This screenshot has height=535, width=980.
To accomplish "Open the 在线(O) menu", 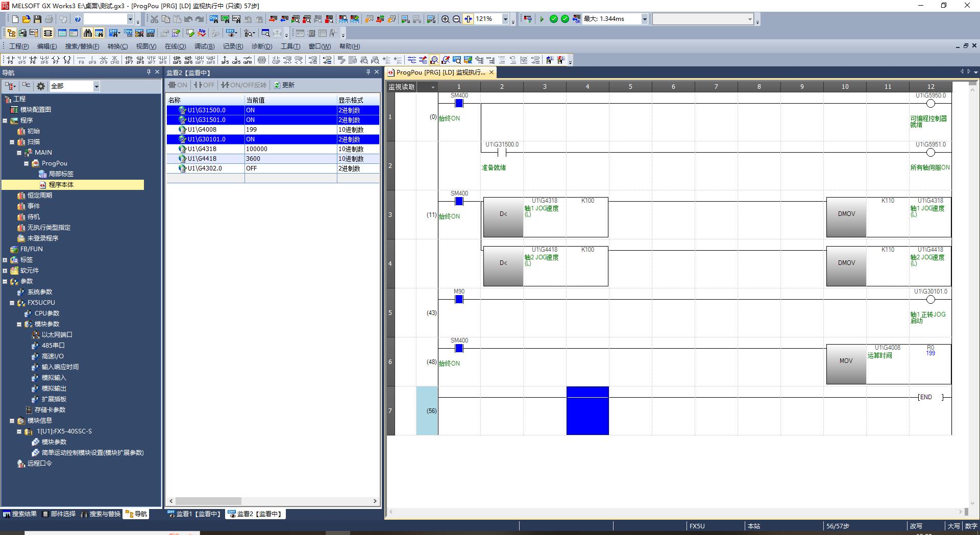I will [175, 46].
